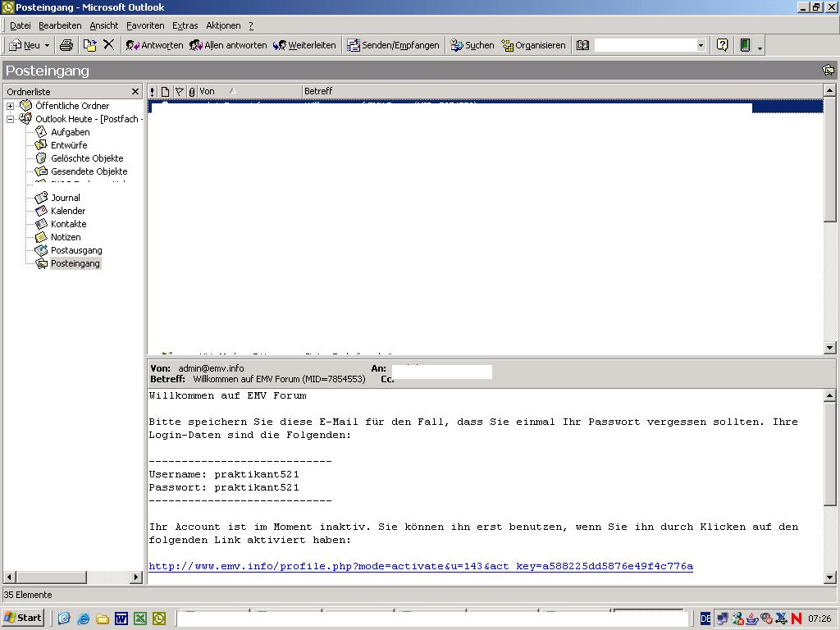Sort by flag status column header
The width and height of the screenshot is (840, 630).
click(180, 92)
